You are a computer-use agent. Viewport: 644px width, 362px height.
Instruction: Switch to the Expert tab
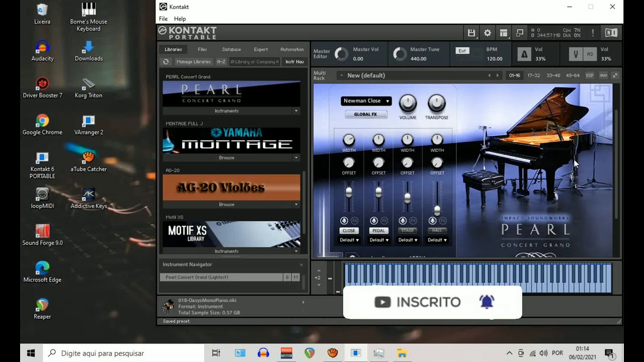point(261,49)
